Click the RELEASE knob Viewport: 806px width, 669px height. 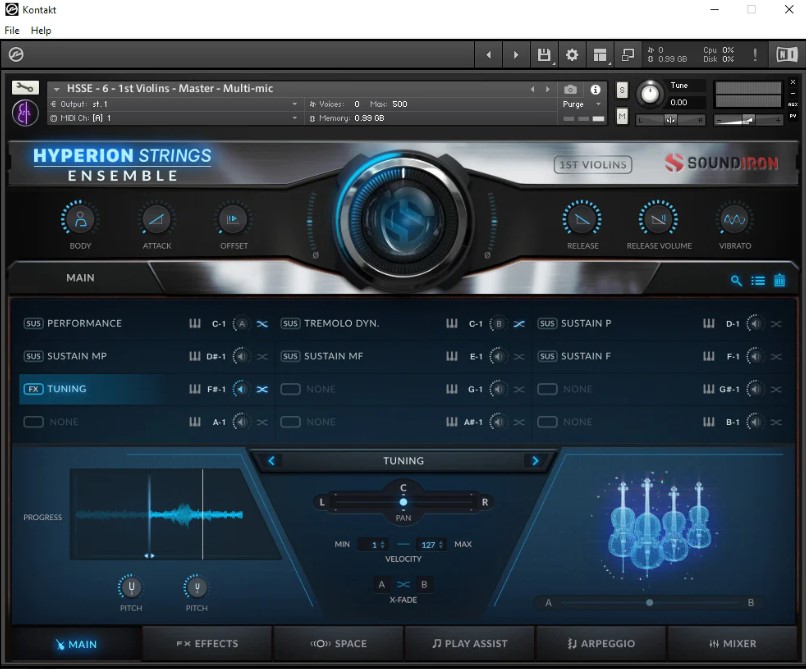(x=582, y=219)
